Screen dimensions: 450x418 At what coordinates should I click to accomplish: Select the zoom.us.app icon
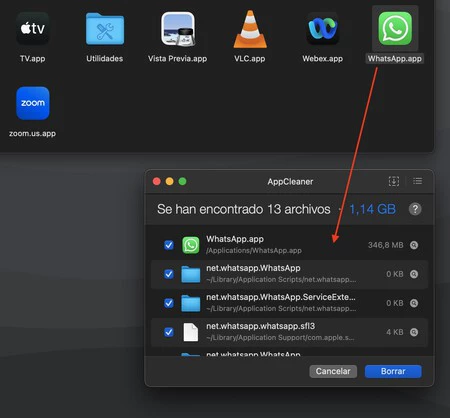point(33,103)
